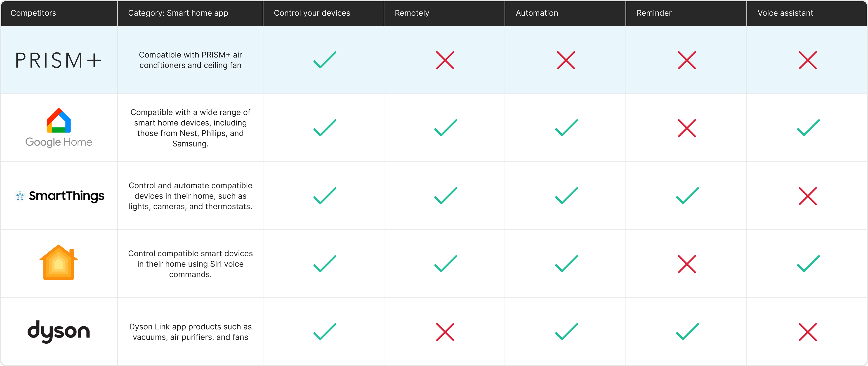Click PRISM+ Control your devices check mark
Viewport: 868px width, 366px height.
tap(325, 60)
